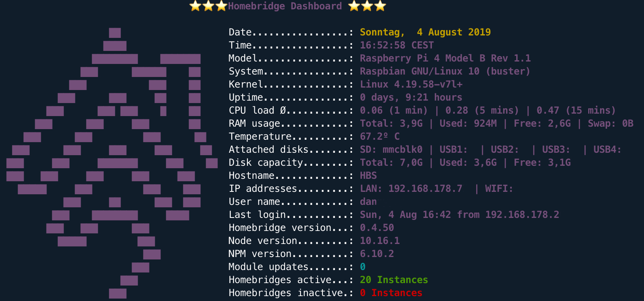
Task: Click the Raspbian GNU/Linux 10 system value
Action: pyautogui.click(x=445, y=71)
